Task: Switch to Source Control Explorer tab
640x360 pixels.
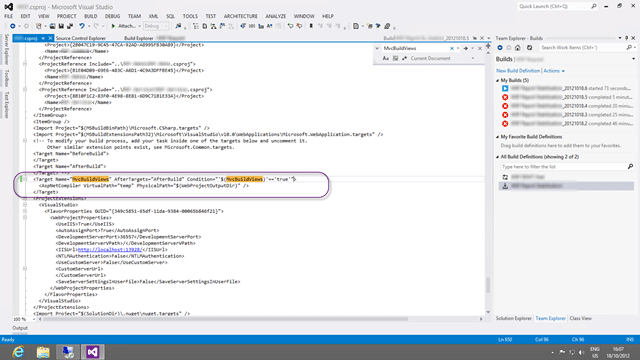Action: pyautogui.click(x=81, y=38)
